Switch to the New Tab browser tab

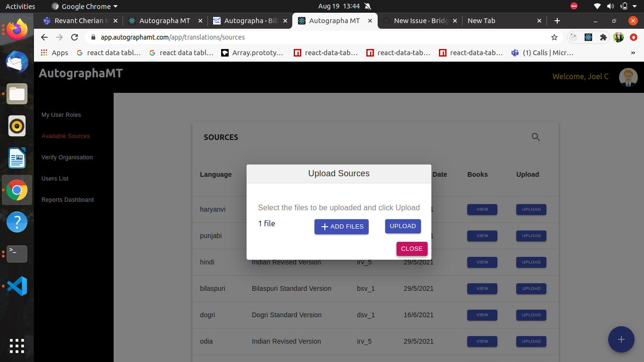pos(481,21)
